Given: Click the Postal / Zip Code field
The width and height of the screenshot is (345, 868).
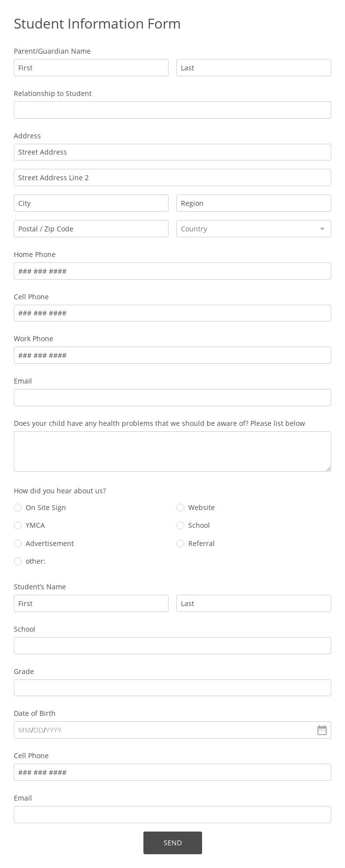Looking at the screenshot, I should 91,228.
